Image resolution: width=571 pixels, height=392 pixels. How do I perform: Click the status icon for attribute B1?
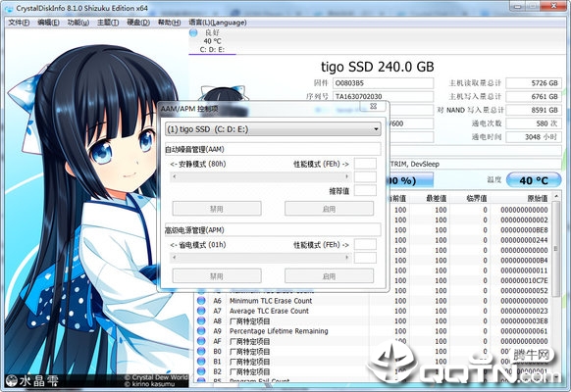[201, 362]
